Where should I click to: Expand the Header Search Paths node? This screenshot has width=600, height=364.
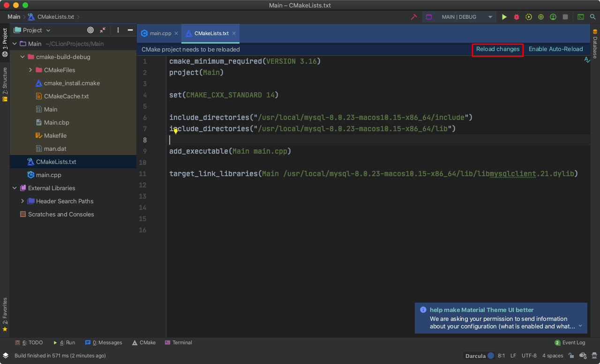pyautogui.click(x=22, y=201)
